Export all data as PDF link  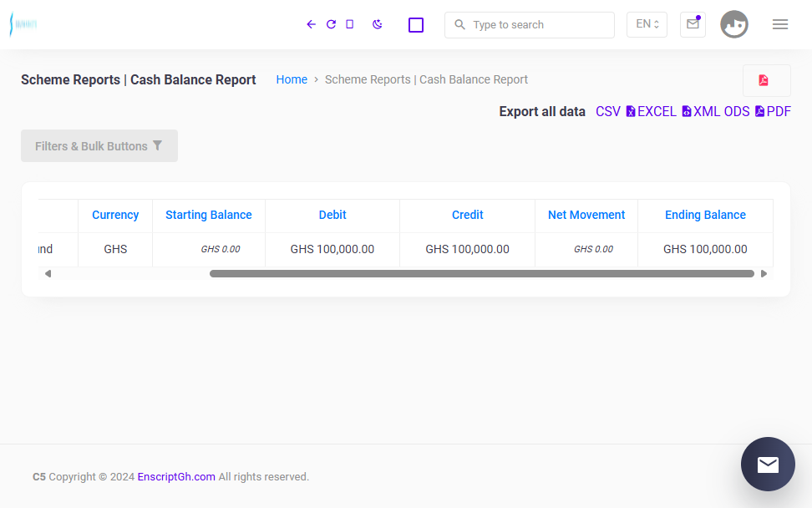click(773, 112)
